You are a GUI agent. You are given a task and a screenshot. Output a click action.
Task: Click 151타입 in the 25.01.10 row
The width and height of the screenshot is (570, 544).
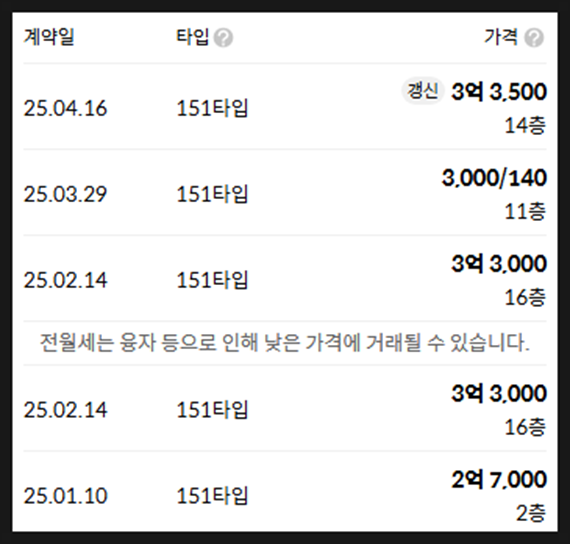point(212,496)
